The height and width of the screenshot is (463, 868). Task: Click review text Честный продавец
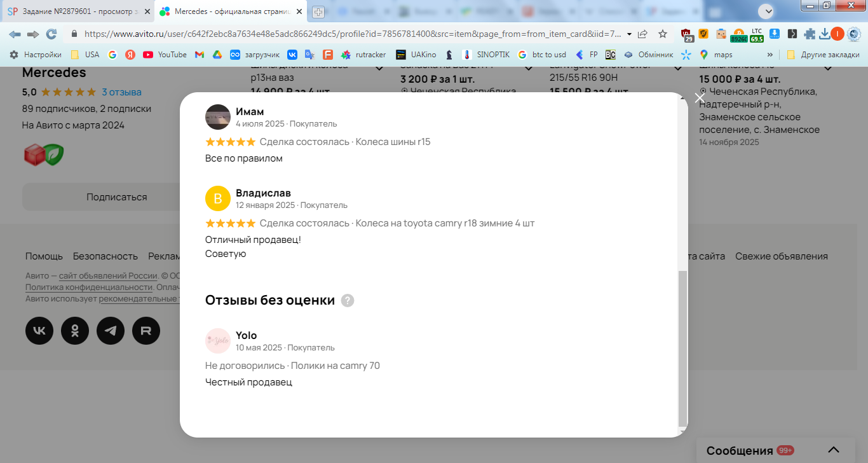(x=248, y=382)
